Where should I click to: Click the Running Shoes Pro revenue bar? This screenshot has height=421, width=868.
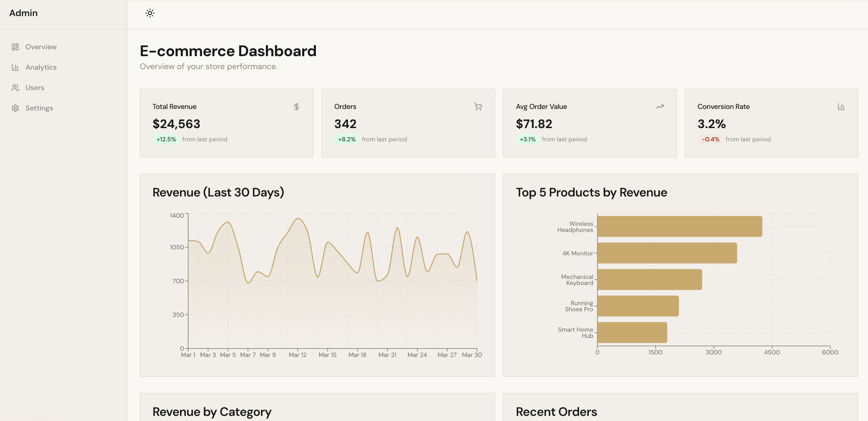[638, 306]
